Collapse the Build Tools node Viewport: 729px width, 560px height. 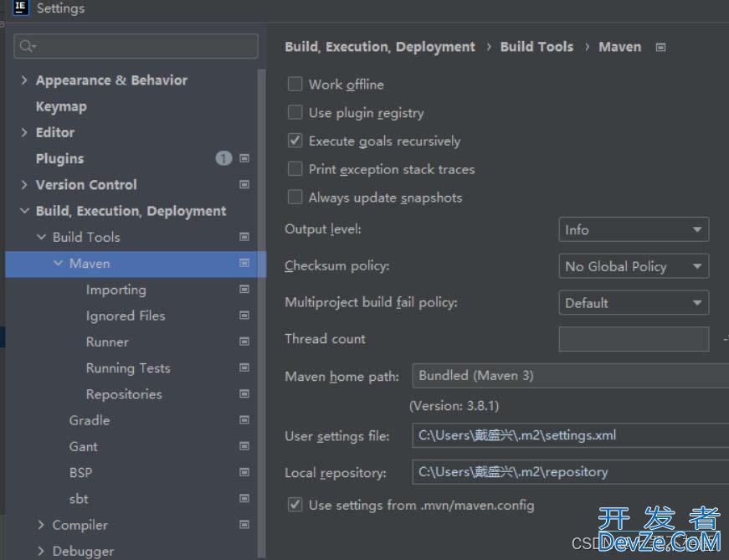pos(41,237)
